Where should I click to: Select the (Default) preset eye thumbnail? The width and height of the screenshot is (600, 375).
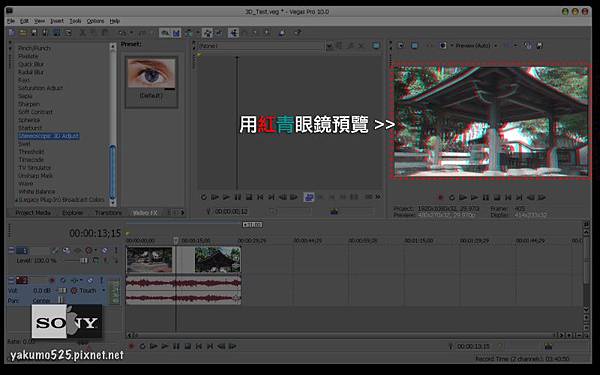coord(152,74)
